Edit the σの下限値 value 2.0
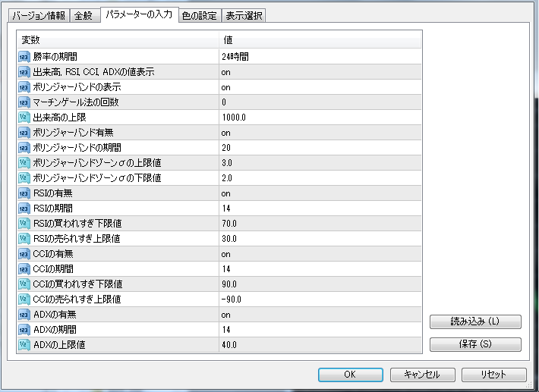This screenshot has width=539, height=392. (320, 178)
